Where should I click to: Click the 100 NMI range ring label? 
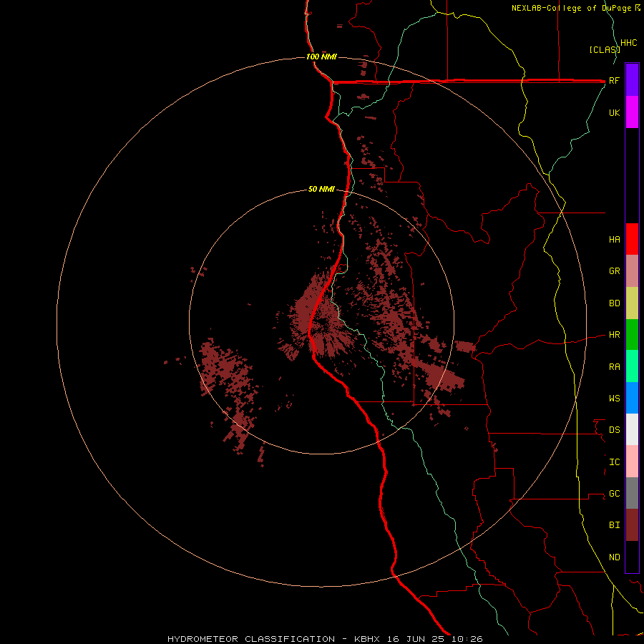pos(321,57)
